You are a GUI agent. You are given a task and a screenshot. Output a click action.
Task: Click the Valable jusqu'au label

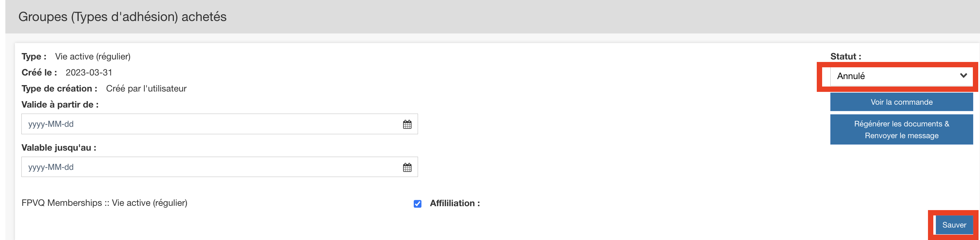[58, 147]
